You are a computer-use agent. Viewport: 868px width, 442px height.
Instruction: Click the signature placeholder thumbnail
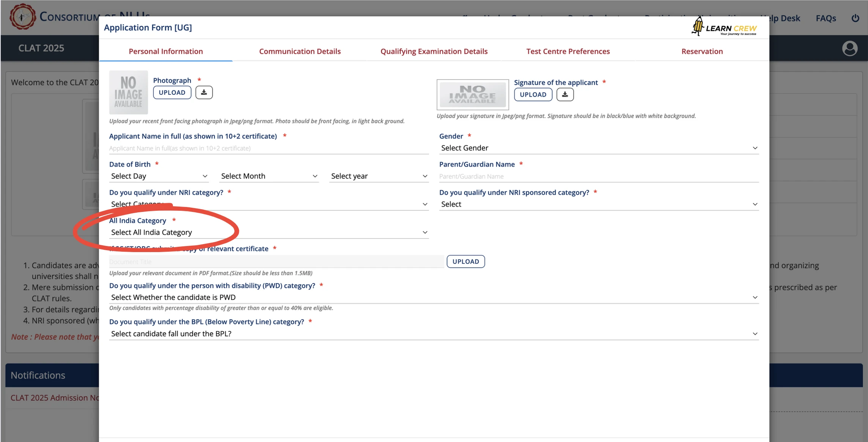click(x=473, y=94)
